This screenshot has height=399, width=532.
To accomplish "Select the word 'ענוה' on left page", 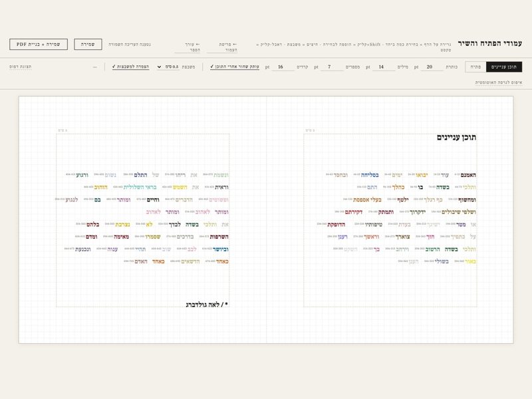I will [x=112, y=249].
